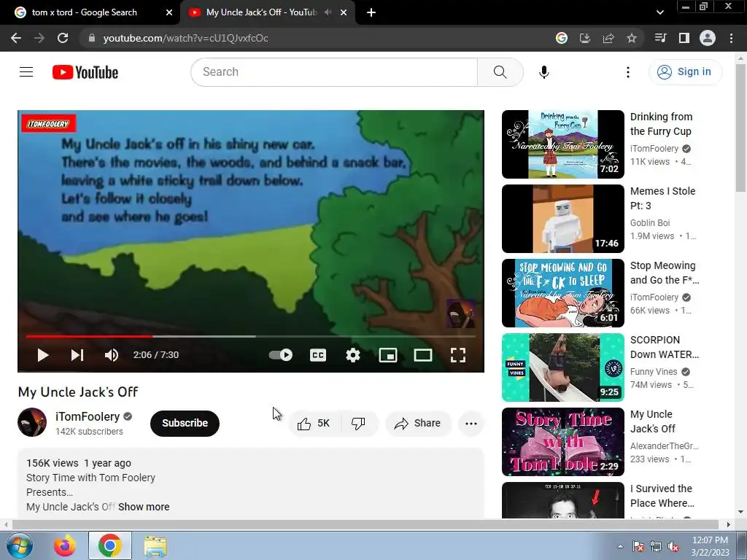
Task: Open Chrome profile avatar
Action: click(x=708, y=38)
